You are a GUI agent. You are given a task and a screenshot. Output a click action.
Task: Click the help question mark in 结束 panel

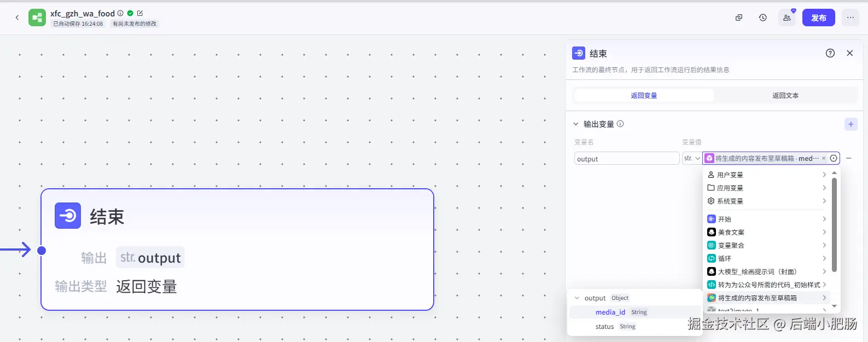[x=830, y=53]
